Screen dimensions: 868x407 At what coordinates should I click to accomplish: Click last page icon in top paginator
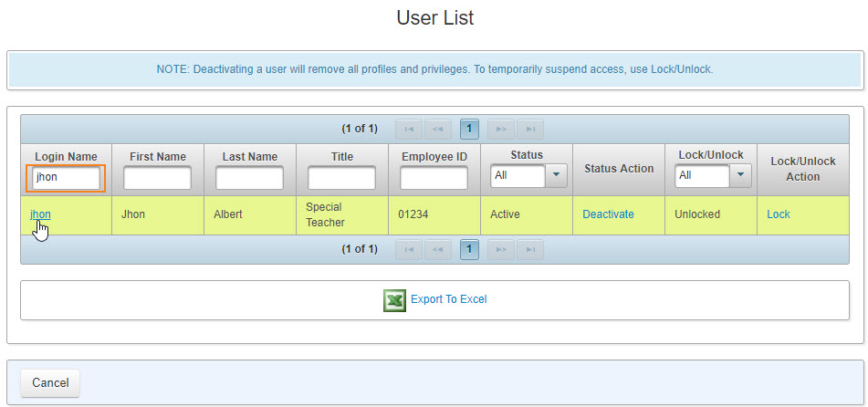(530, 129)
